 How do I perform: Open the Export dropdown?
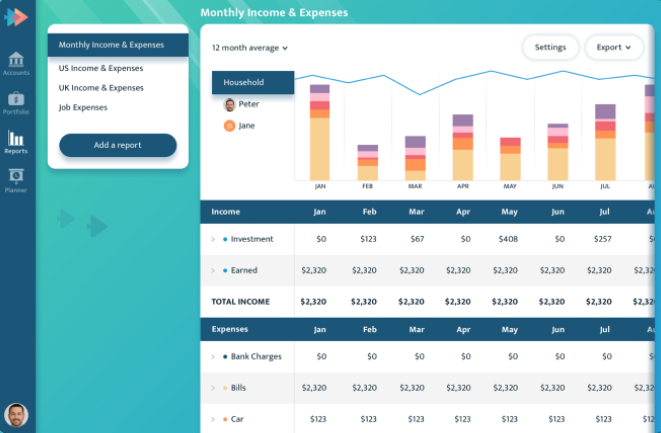[x=614, y=47]
